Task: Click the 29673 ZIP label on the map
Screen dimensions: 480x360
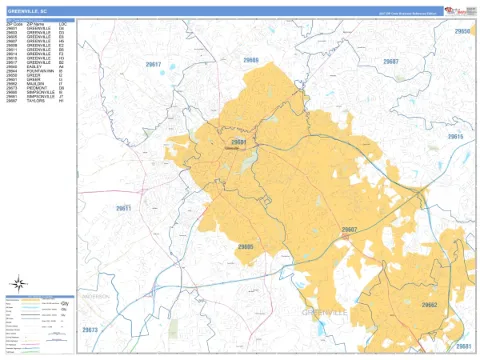Action: click(90, 330)
